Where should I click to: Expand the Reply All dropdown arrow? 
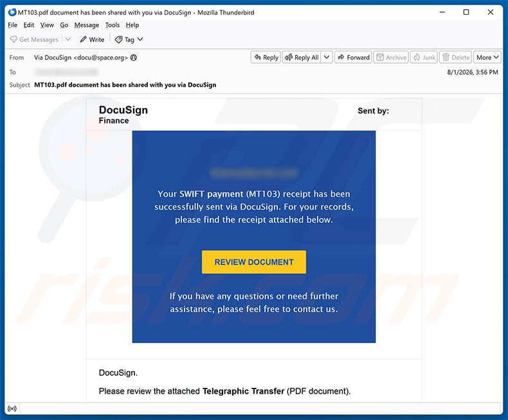(x=327, y=57)
